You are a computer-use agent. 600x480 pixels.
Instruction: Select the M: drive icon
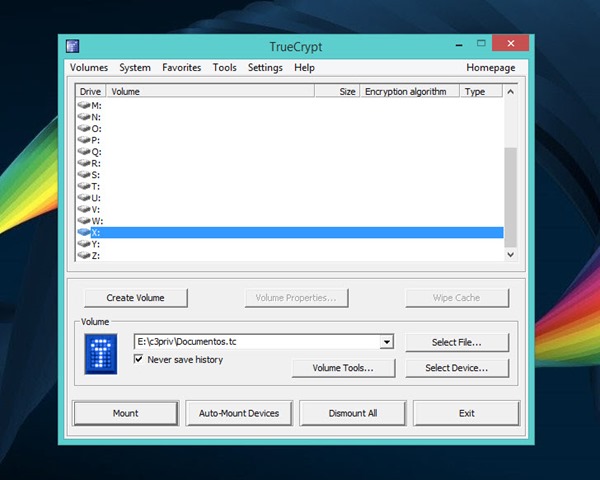84,105
